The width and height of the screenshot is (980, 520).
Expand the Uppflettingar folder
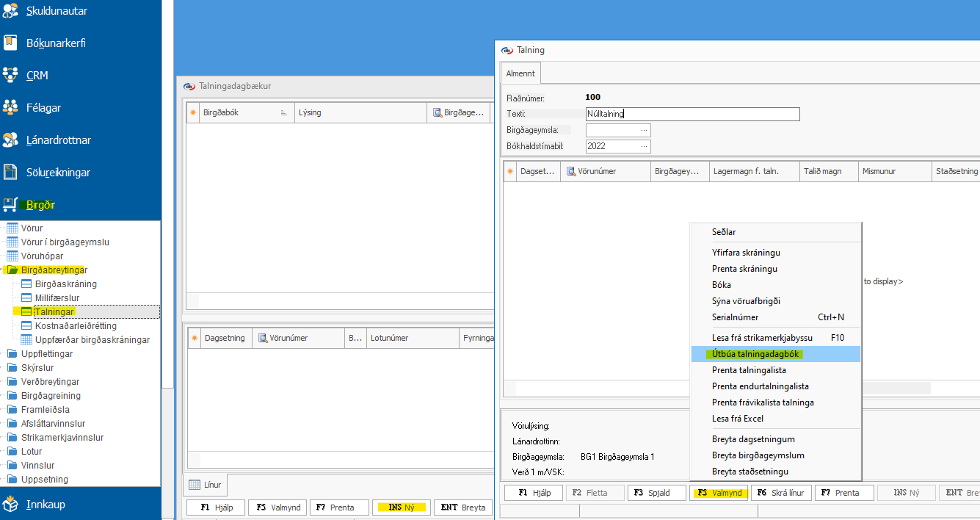click(3, 354)
